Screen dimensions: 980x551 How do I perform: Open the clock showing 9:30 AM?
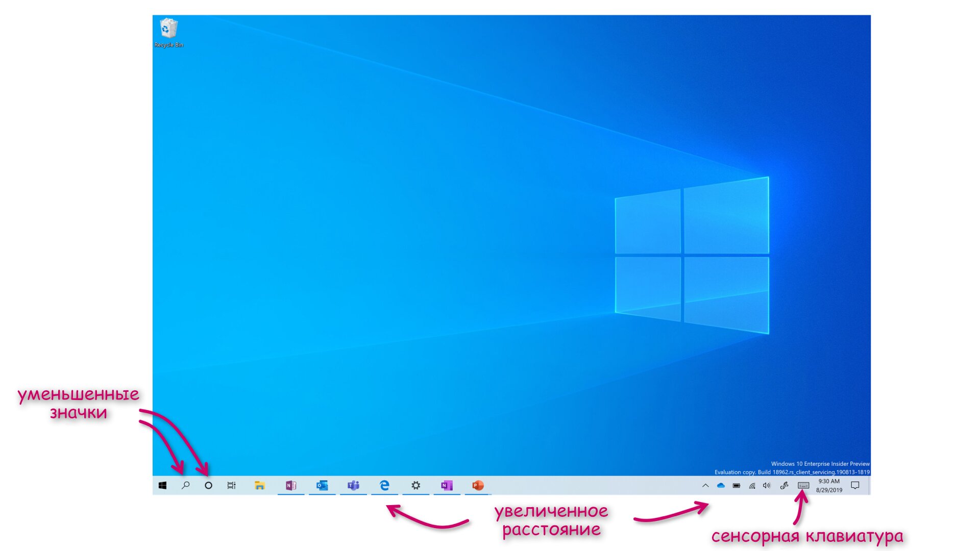pos(829,486)
